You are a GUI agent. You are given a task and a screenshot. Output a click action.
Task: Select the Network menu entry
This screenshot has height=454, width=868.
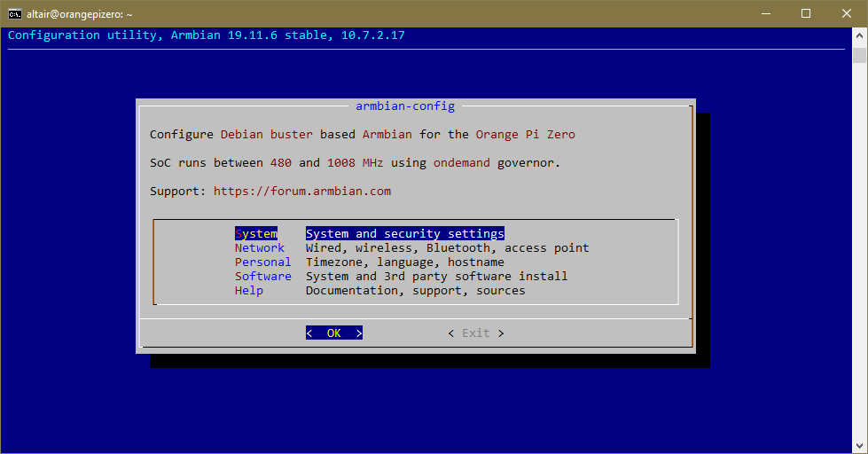(x=260, y=248)
